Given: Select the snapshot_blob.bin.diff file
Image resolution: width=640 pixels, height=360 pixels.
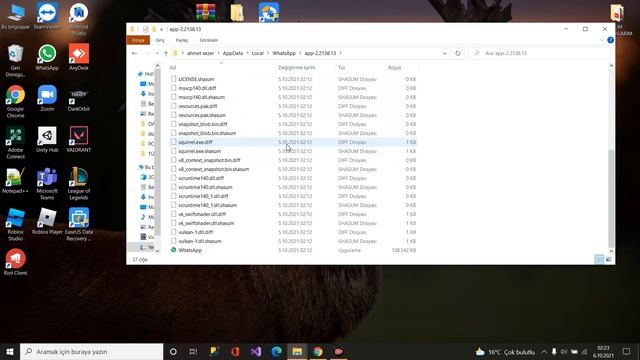Looking at the screenshot, I should [x=293, y=124].
